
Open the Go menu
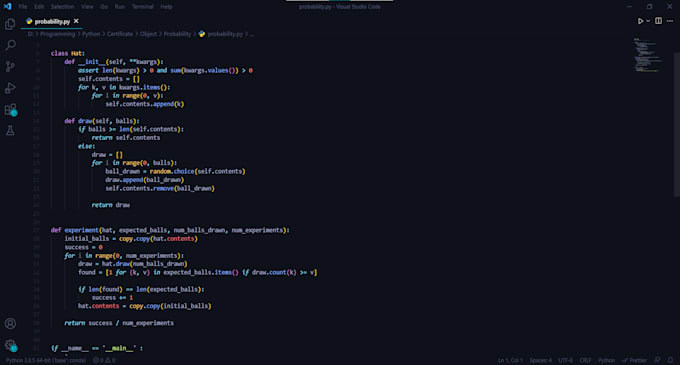(104, 7)
